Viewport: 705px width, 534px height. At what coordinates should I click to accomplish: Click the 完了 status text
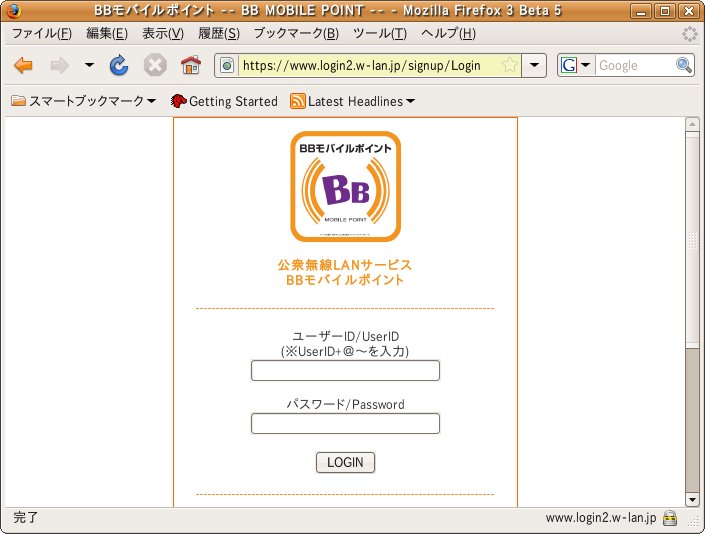[x=26, y=517]
